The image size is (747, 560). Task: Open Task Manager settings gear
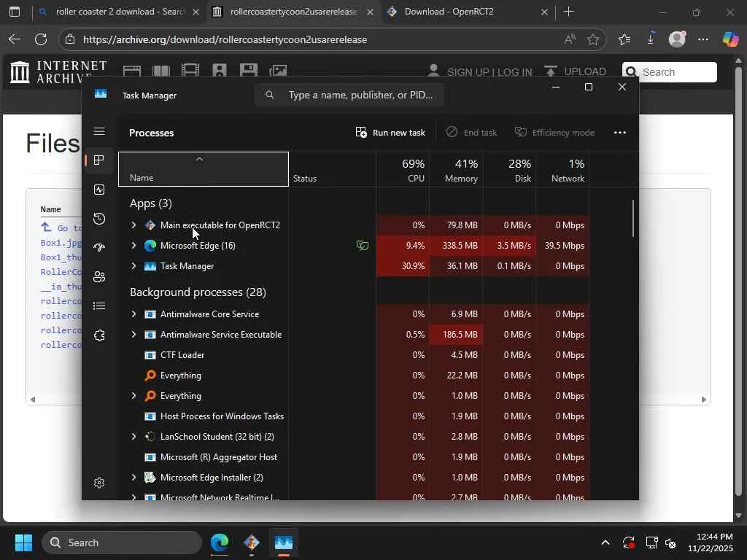tap(99, 483)
